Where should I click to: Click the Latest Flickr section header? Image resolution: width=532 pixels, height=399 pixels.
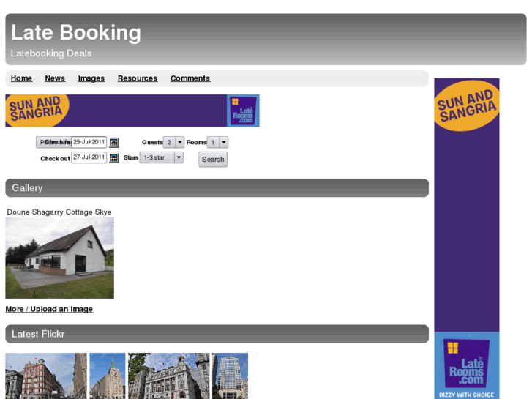(217, 334)
